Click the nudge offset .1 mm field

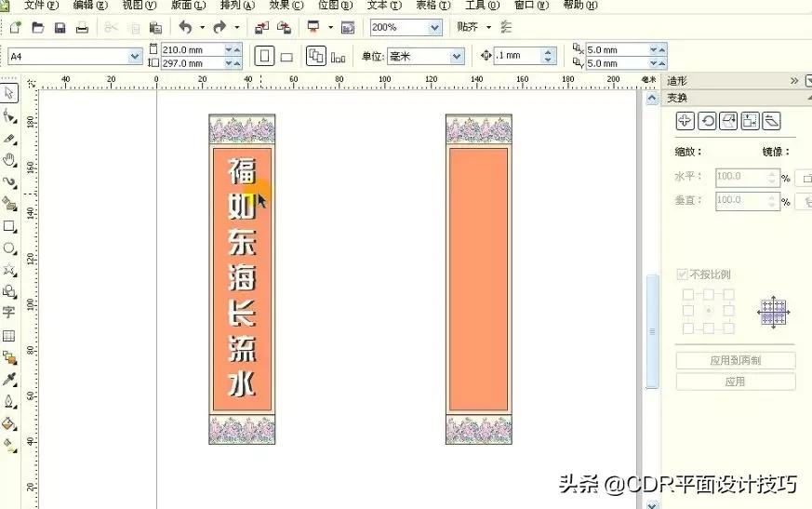(x=518, y=56)
